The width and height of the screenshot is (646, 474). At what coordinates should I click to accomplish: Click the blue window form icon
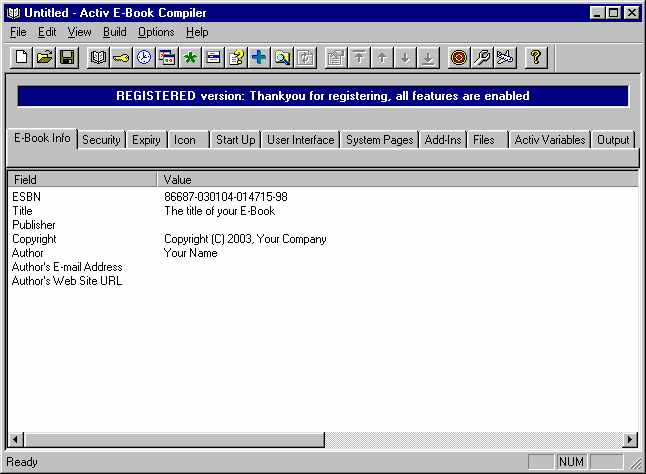[x=213, y=57]
